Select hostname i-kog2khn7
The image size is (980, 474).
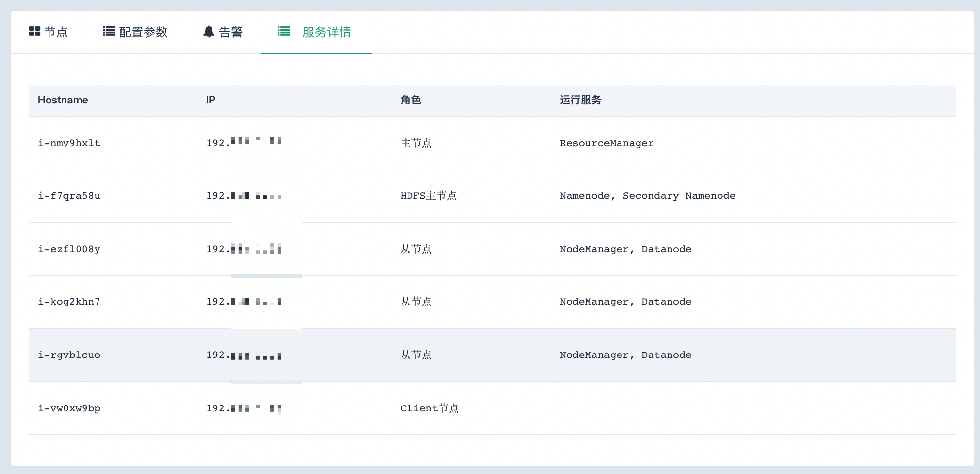tap(69, 302)
